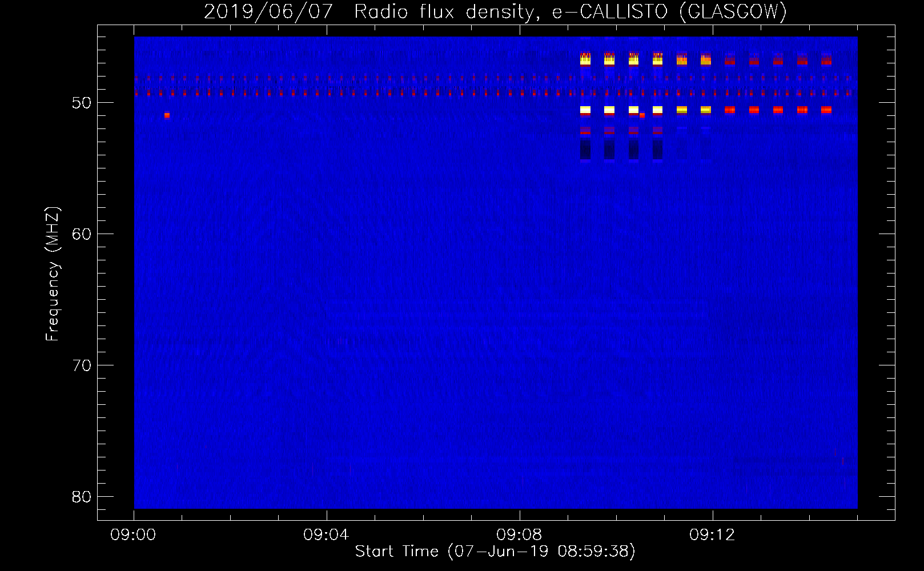Click the 70 frequency tick label
924x571 pixels.
coord(82,365)
